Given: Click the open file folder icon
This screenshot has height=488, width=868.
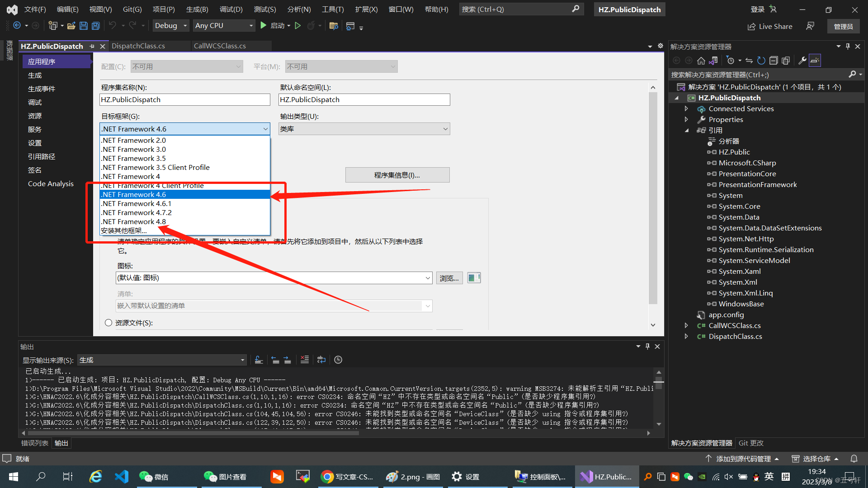Looking at the screenshot, I should coord(71,26).
